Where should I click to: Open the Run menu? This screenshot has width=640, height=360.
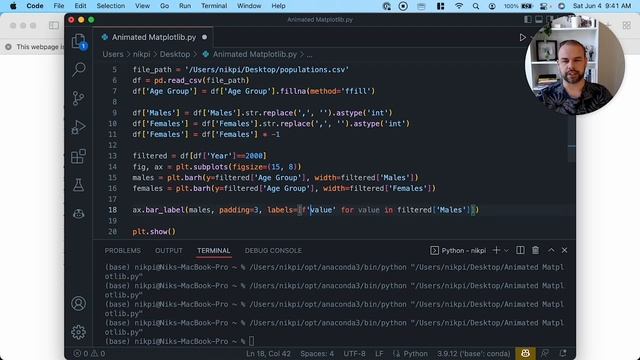pos(185,6)
